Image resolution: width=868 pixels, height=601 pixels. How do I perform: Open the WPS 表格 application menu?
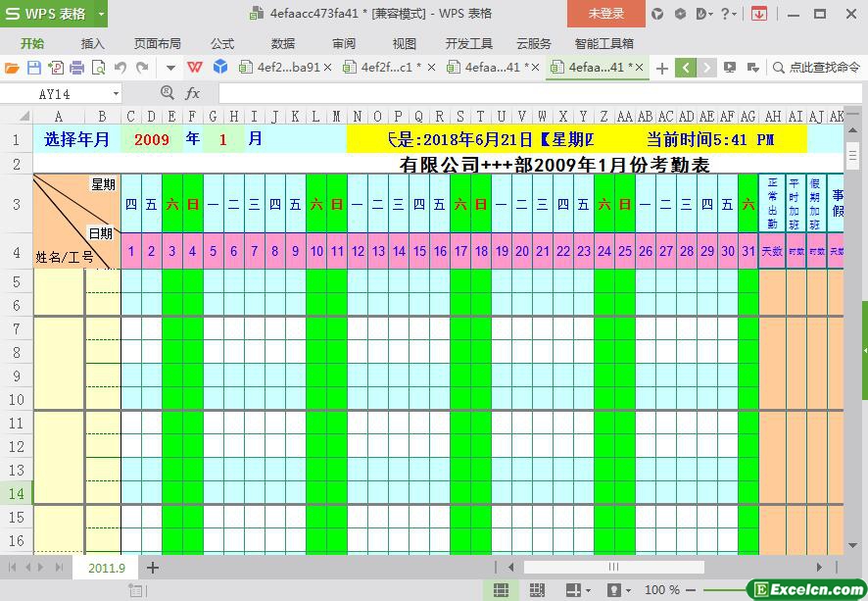point(54,14)
